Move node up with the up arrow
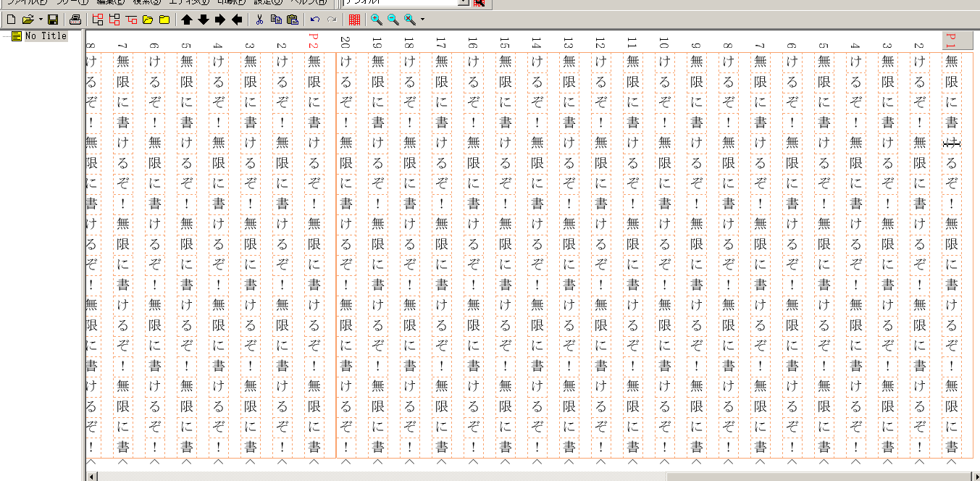The height and width of the screenshot is (481, 980). click(x=187, y=20)
